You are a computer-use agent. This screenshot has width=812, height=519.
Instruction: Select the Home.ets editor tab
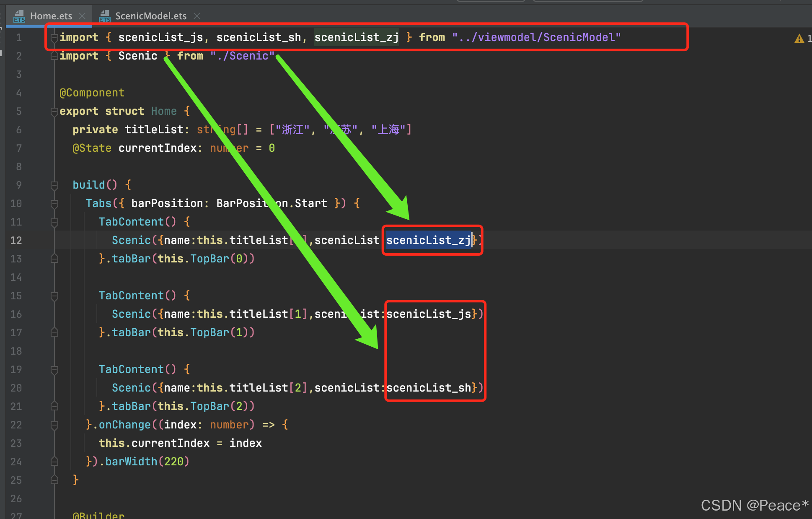click(x=51, y=16)
